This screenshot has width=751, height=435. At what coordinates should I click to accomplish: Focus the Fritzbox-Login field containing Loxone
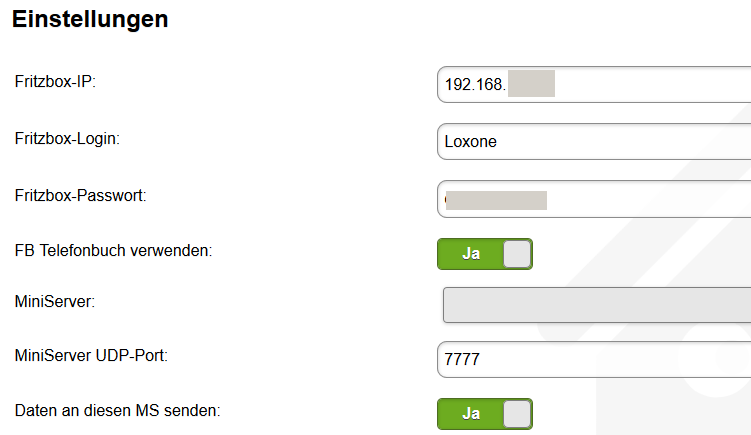(x=600, y=141)
